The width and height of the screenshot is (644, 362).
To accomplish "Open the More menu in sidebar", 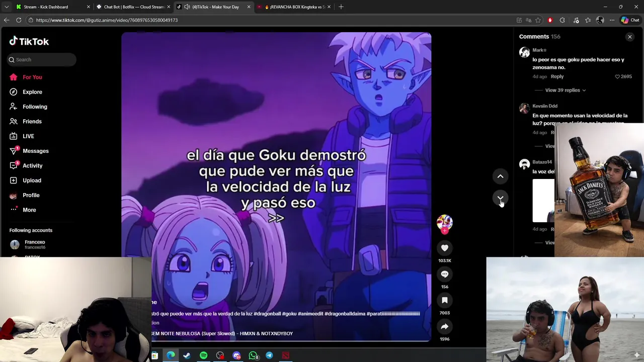I will 29,210.
